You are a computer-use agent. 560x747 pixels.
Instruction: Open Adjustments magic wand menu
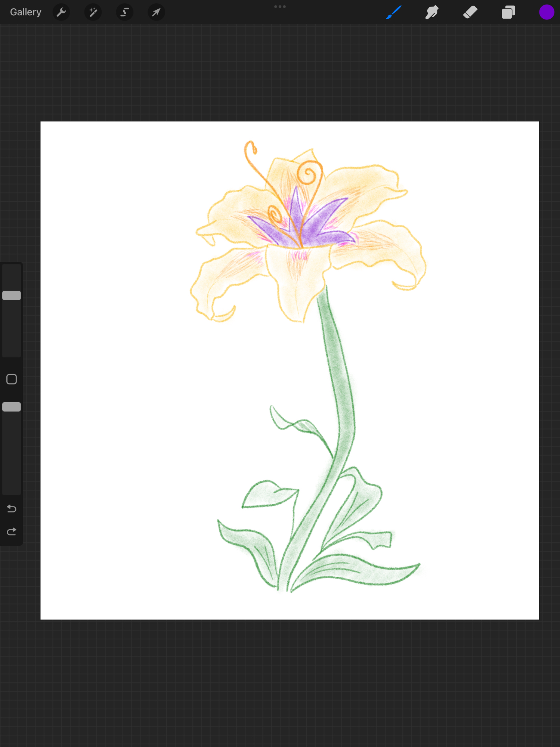click(93, 12)
